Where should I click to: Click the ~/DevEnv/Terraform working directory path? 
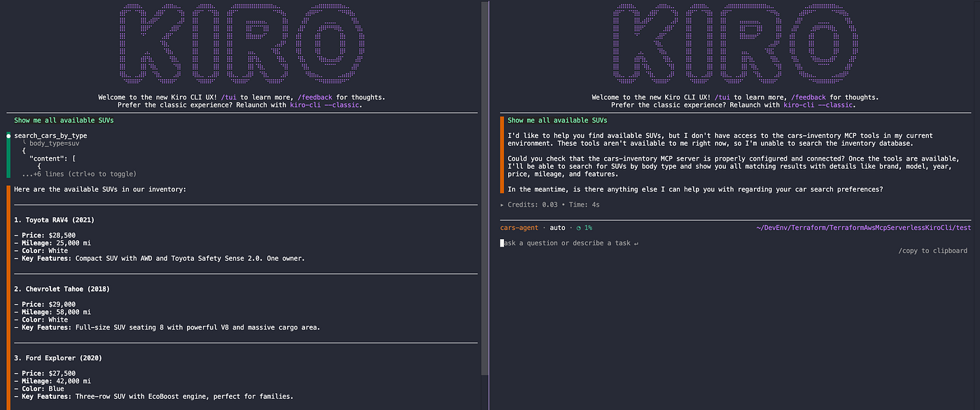pos(864,228)
